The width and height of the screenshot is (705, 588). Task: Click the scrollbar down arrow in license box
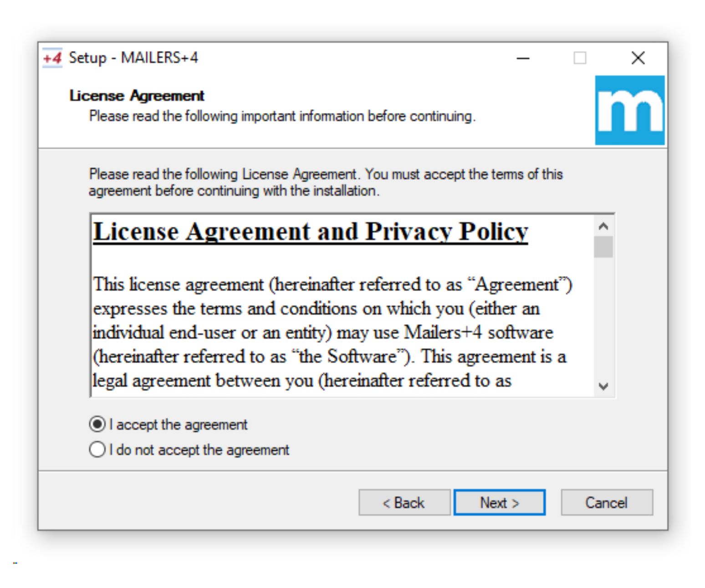[x=603, y=387]
